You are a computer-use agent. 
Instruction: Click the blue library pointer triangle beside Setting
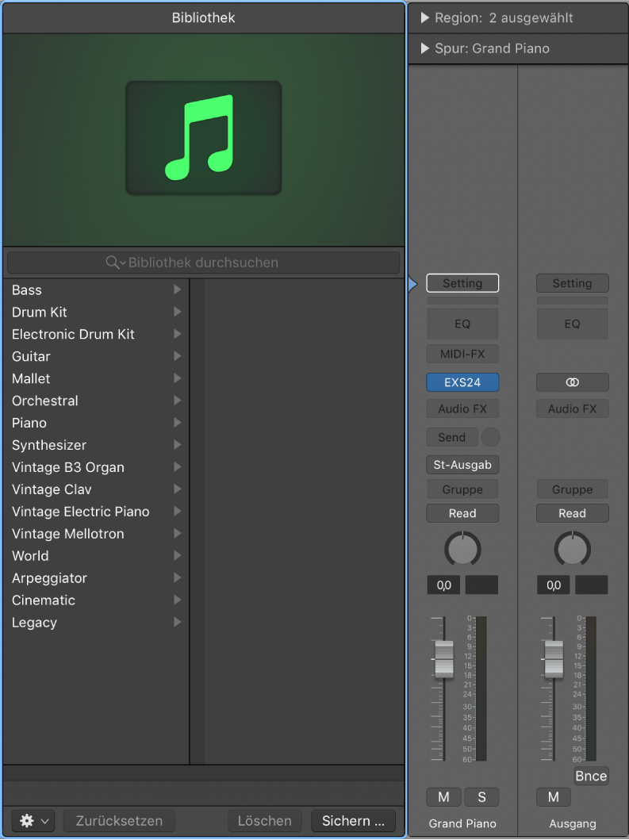412,284
